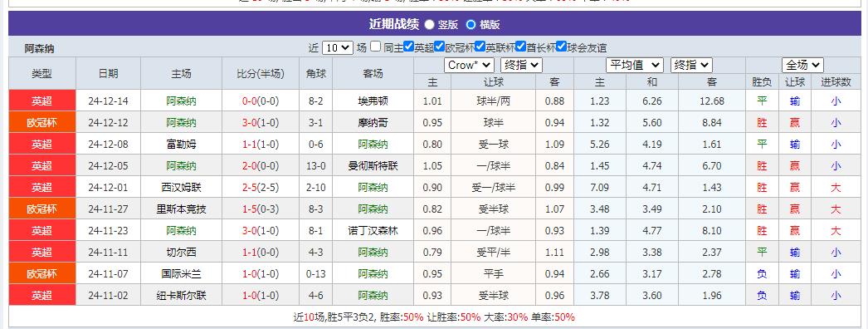
Task: Click the away odds value 8.84
Action: [x=712, y=122]
